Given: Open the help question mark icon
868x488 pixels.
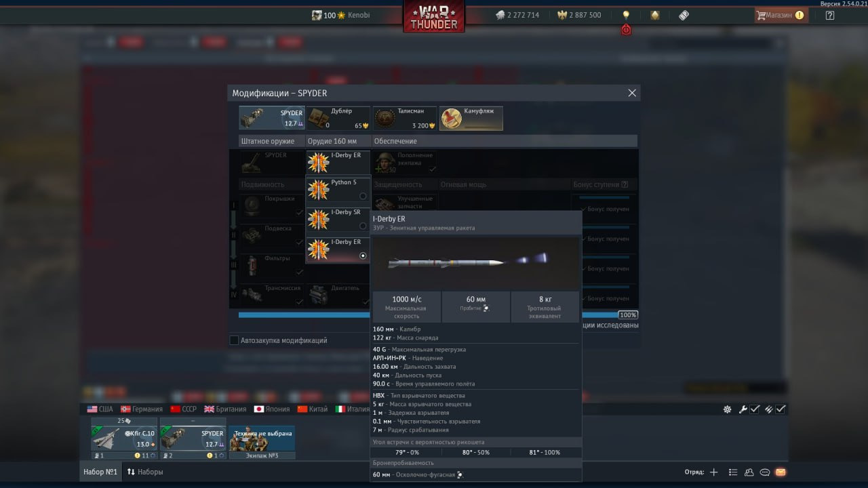Looking at the screenshot, I should [829, 15].
